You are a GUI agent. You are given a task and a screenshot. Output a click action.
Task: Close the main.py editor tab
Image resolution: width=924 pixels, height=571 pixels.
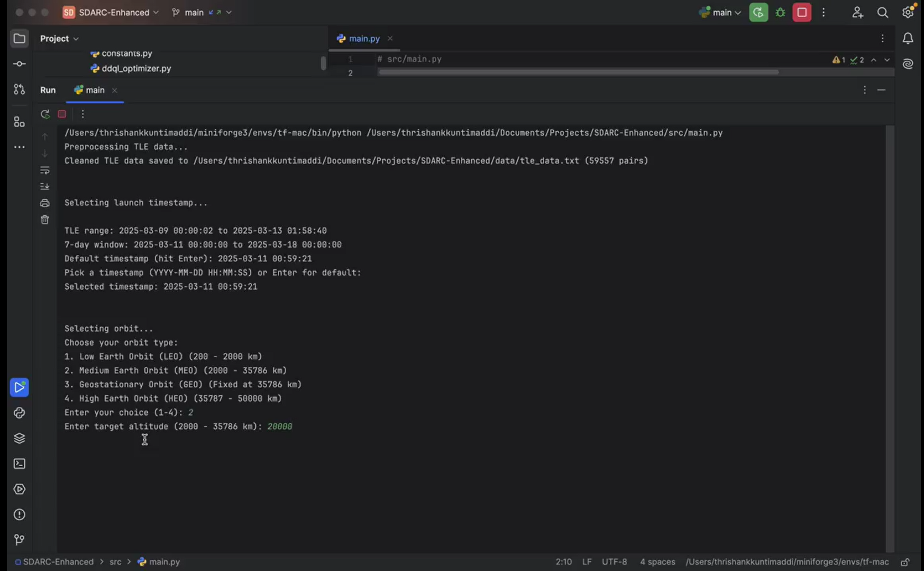(x=390, y=39)
